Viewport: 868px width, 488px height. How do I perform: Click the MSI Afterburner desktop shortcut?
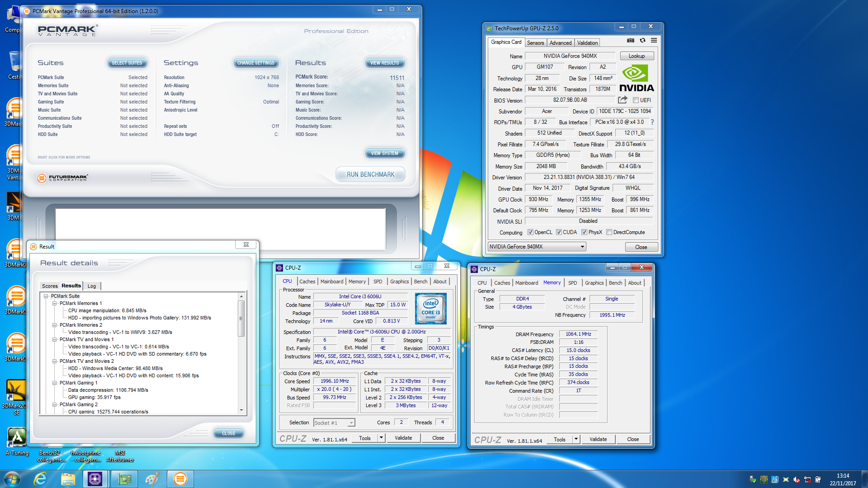click(x=120, y=456)
